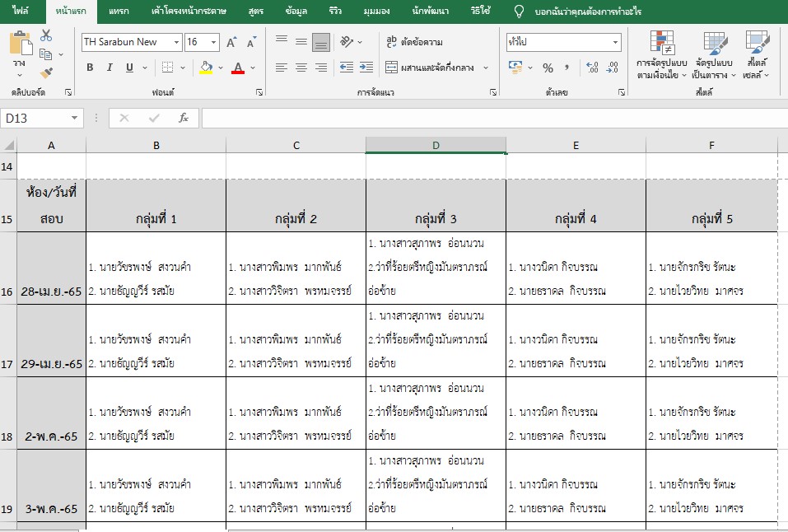The height and width of the screenshot is (532, 788).
Task: Click the Format Painter brush icon
Action: (x=46, y=73)
